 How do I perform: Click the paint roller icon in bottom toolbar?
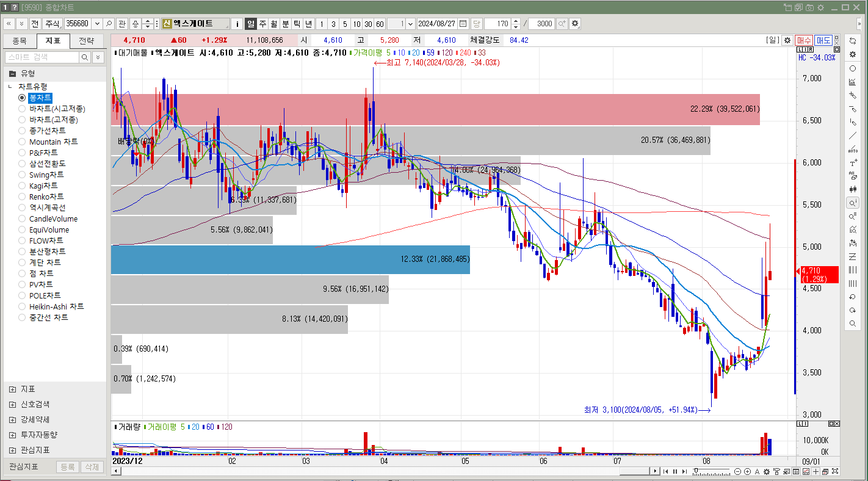[x=776, y=471]
